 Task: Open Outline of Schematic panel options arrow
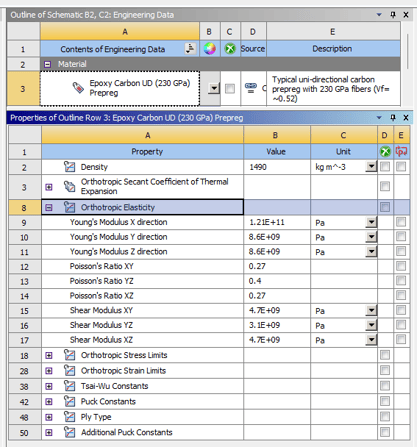pos(379,15)
